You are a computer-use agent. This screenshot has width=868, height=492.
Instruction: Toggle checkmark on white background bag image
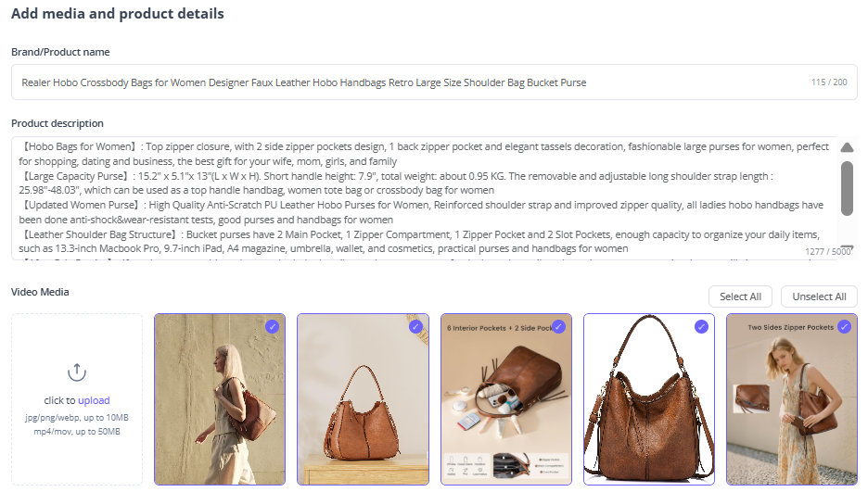coord(701,327)
